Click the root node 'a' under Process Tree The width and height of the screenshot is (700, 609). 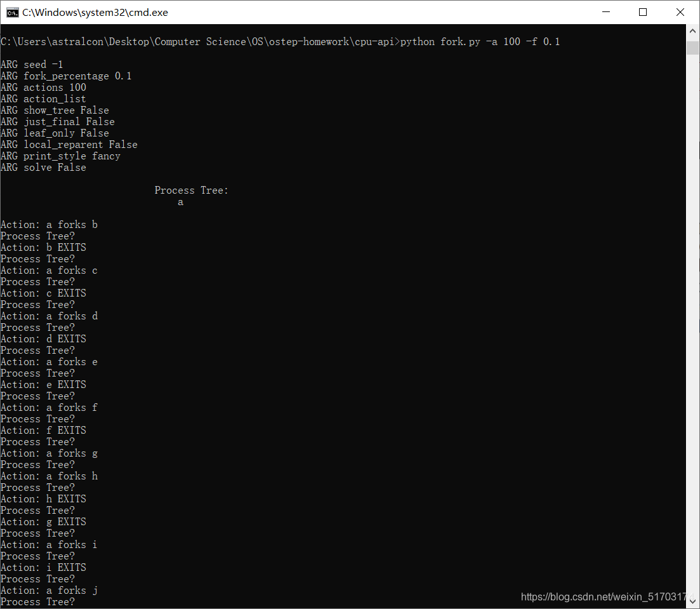[180, 202]
